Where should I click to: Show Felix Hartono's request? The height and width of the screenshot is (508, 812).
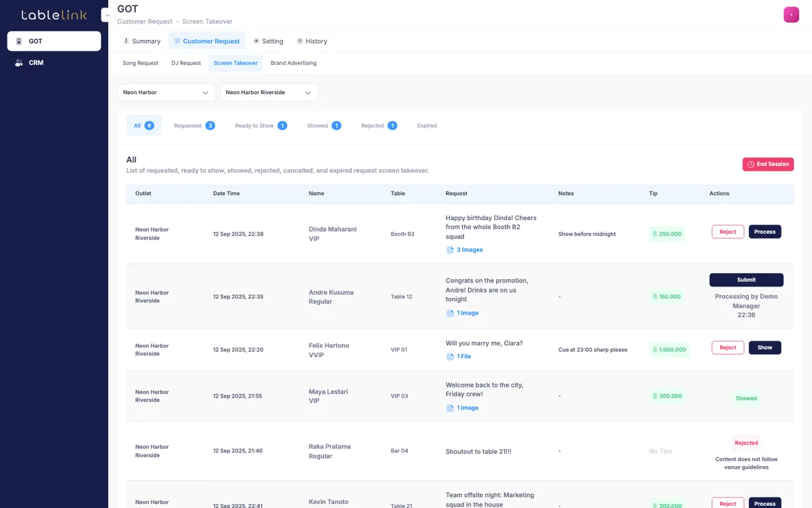pos(765,347)
